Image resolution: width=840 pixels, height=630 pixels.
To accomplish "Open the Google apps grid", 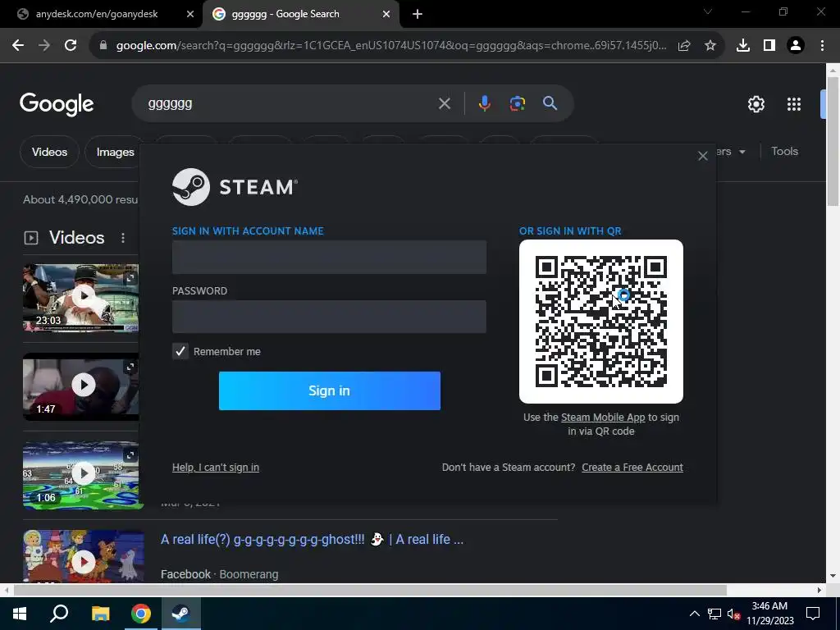I will tap(794, 104).
